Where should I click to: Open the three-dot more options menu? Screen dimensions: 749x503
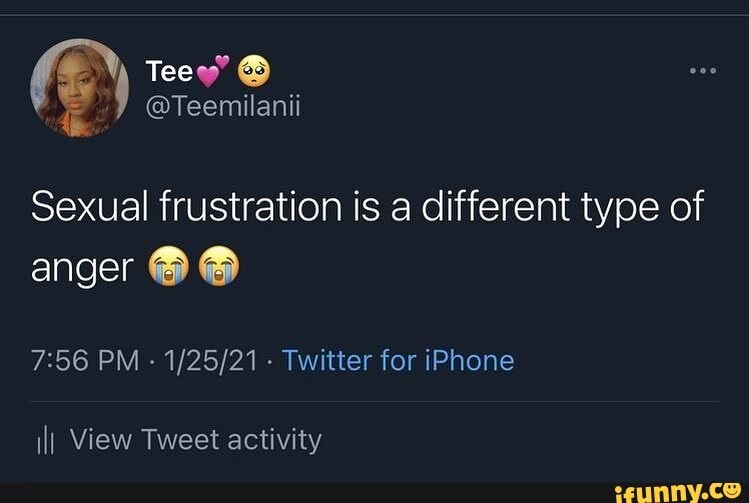click(x=703, y=72)
